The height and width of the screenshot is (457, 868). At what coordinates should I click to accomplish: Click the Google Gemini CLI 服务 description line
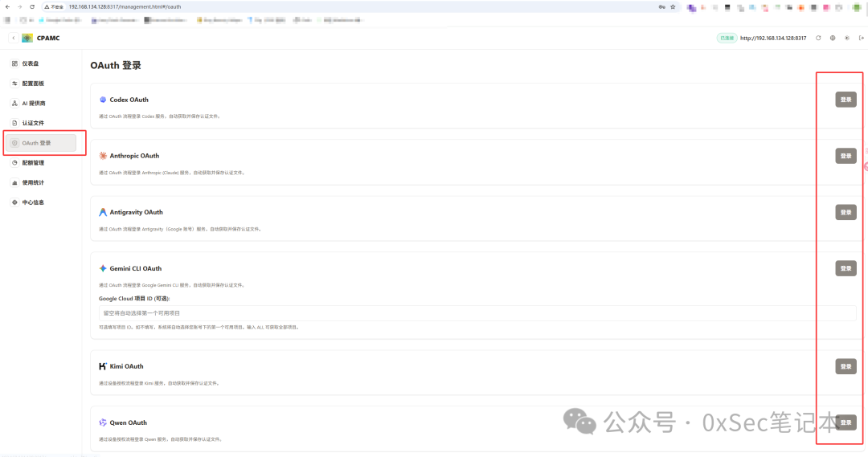coord(172,285)
